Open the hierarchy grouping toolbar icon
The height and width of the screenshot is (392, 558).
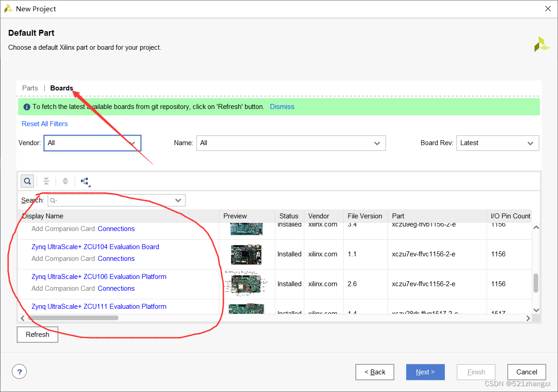click(x=85, y=181)
